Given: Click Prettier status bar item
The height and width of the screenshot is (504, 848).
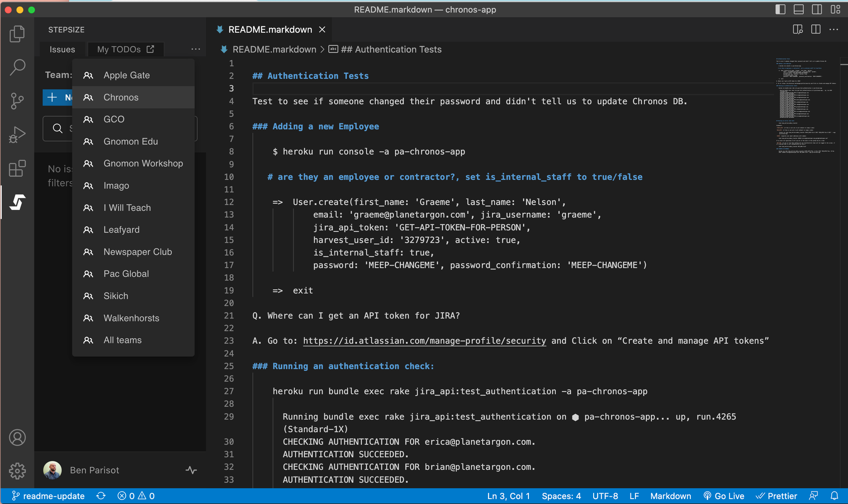Looking at the screenshot, I should point(777,496).
